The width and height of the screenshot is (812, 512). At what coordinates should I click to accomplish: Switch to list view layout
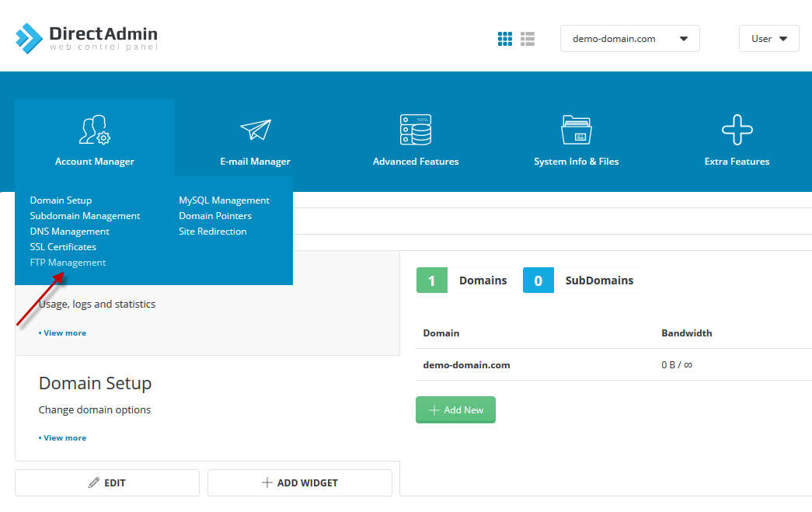tap(528, 39)
